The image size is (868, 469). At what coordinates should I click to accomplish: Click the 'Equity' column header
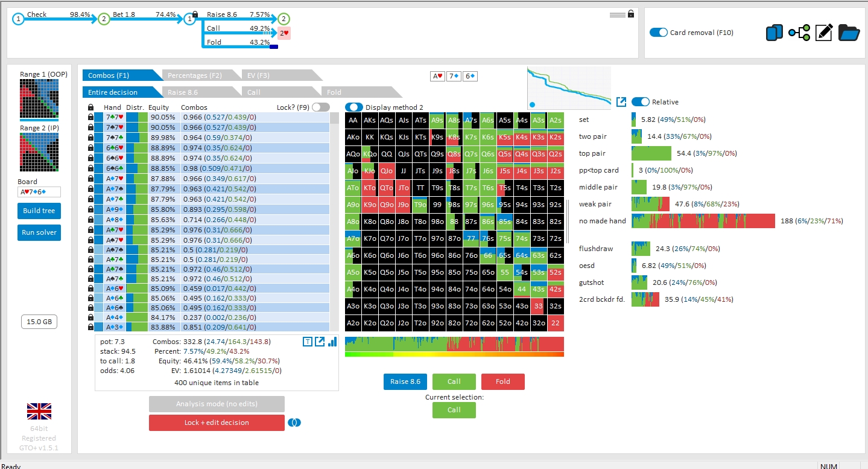click(x=159, y=107)
